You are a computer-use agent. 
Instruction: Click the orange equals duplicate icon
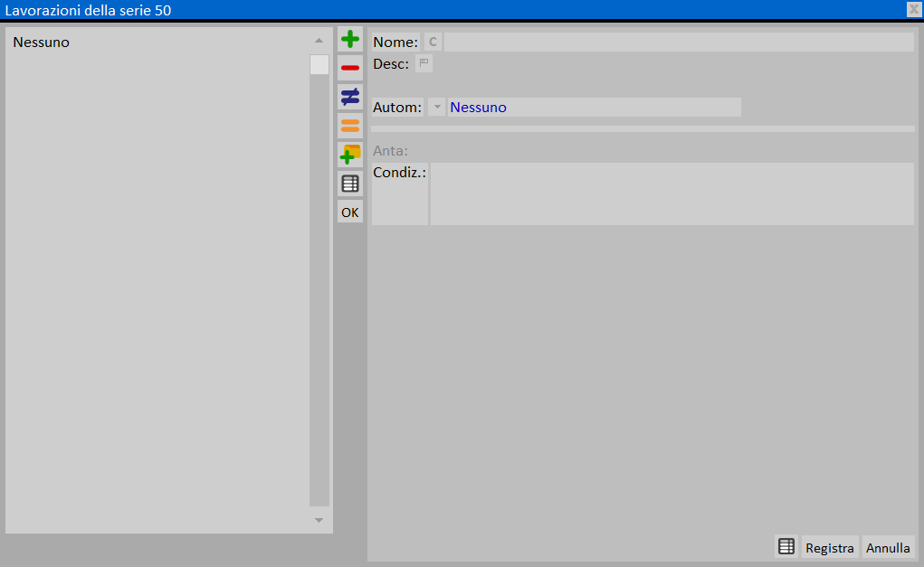click(x=350, y=126)
